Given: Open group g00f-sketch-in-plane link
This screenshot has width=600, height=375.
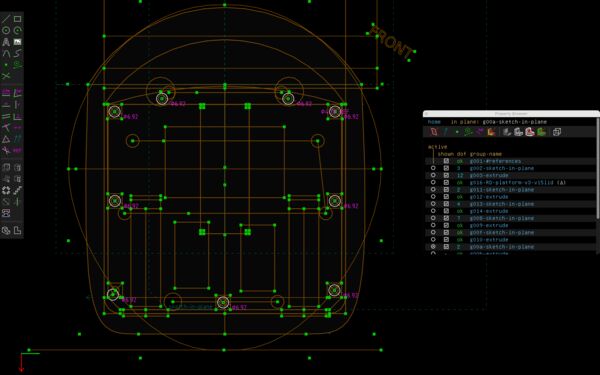Looking at the screenshot, I should pos(502,233).
